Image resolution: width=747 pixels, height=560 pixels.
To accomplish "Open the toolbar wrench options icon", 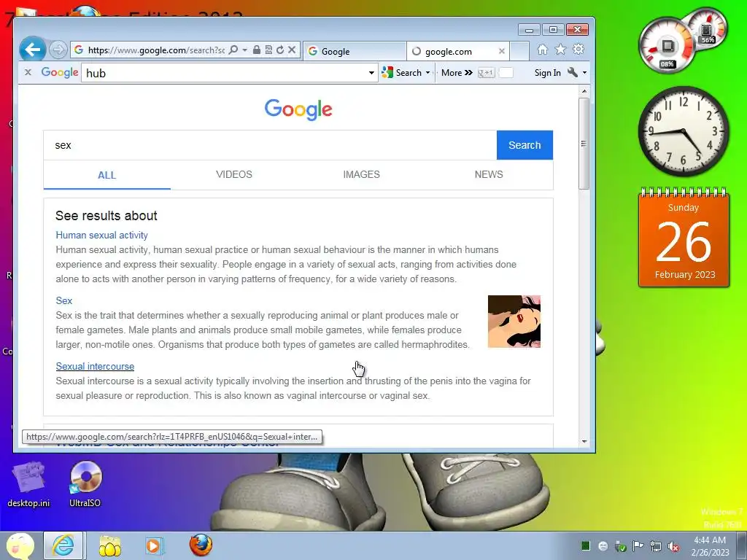I will pyautogui.click(x=573, y=72).
